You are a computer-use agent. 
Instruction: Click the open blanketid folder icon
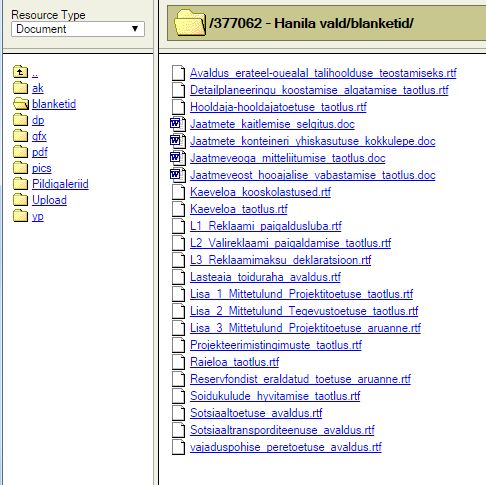21,104
